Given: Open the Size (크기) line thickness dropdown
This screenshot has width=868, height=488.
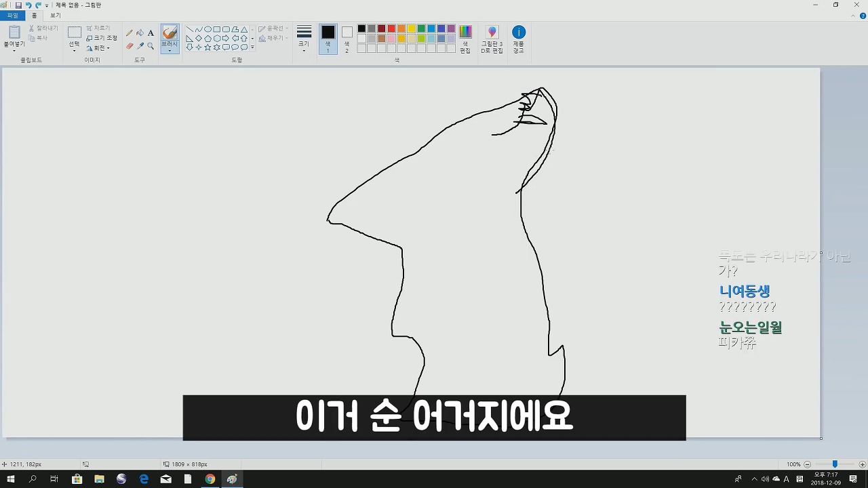Looking at the screenshot, I should click(304, 39).
